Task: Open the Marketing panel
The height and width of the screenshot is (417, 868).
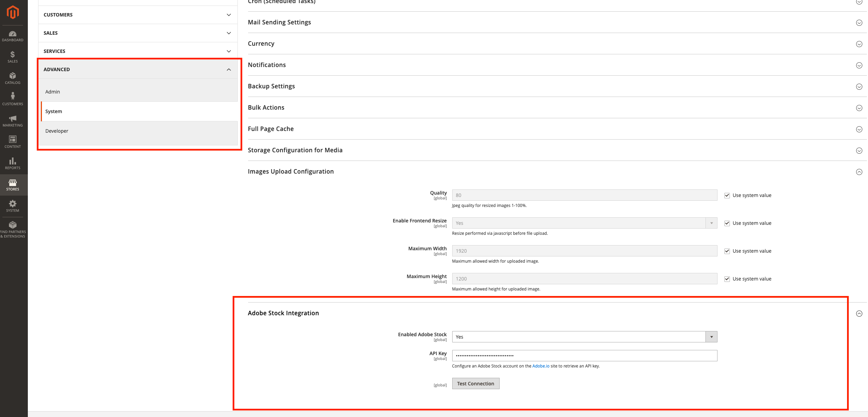Action: [13, 120]
